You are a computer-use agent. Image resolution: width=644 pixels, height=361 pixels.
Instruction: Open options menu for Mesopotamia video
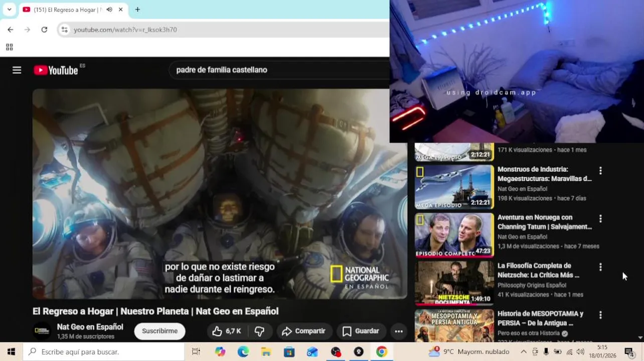(x=600, y=315)
